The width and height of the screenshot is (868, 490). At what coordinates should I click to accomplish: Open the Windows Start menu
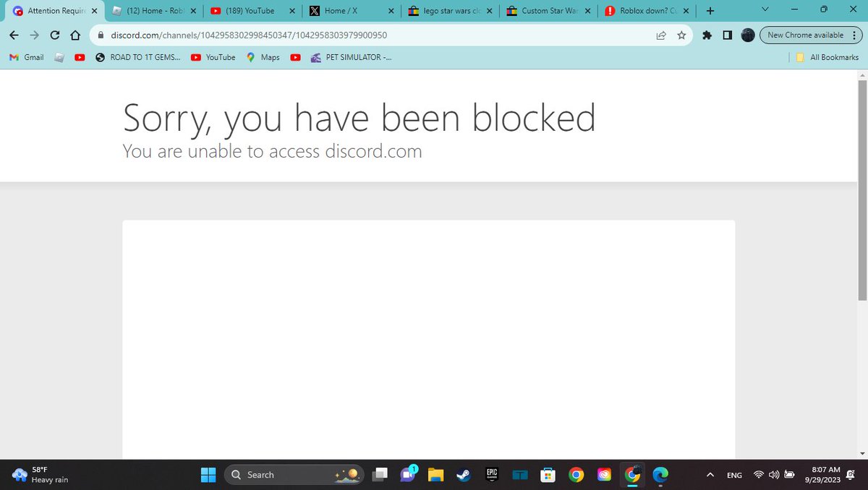[x=208, y=475]
